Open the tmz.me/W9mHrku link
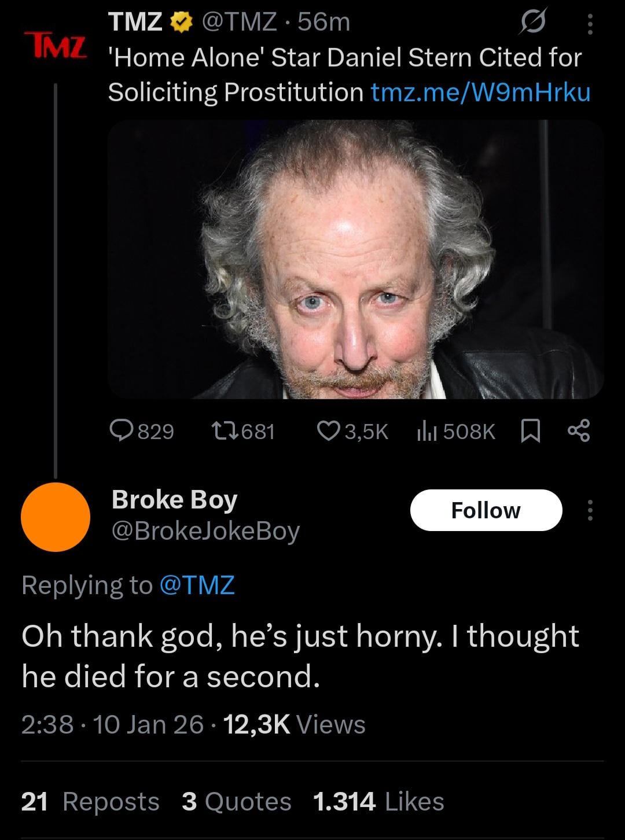 tap(480, 92)
